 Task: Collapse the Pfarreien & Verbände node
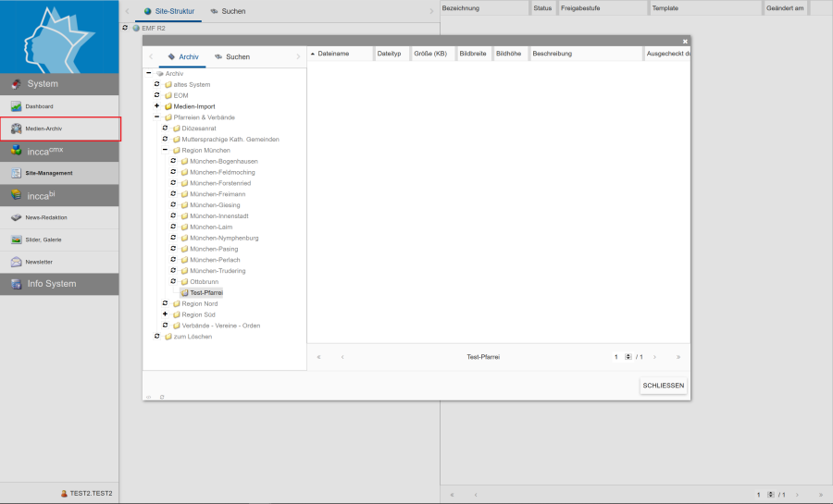[156, 117]
